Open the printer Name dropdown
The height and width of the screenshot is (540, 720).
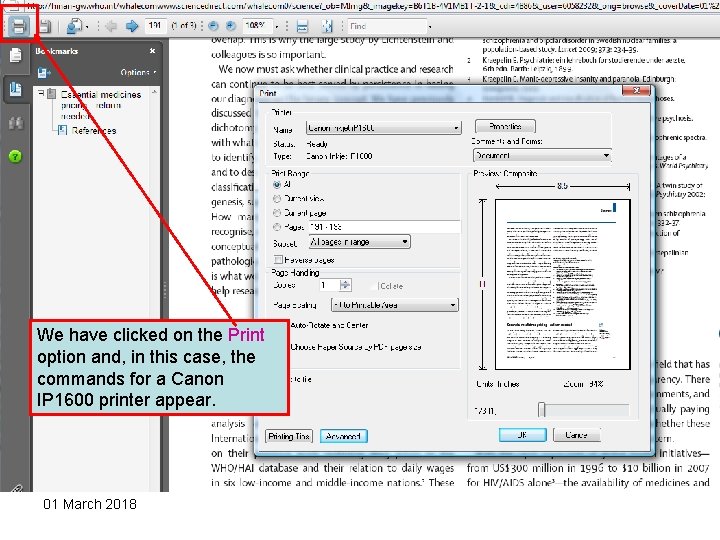383,128
